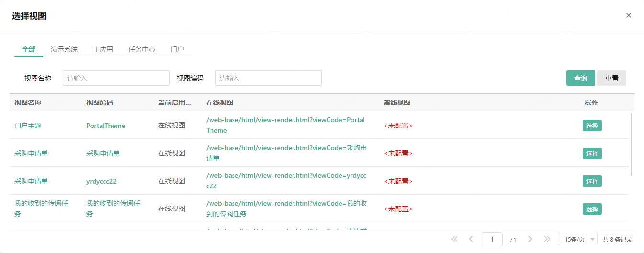Close the 选择视图 dialog
Screen dimensions: 644x253
pos(628,15)
